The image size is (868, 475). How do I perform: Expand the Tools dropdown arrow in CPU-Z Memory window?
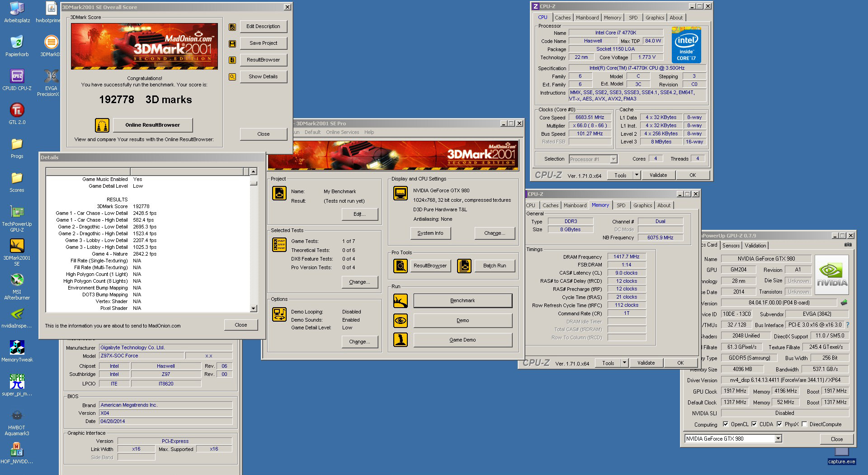[x=624, y=363]
